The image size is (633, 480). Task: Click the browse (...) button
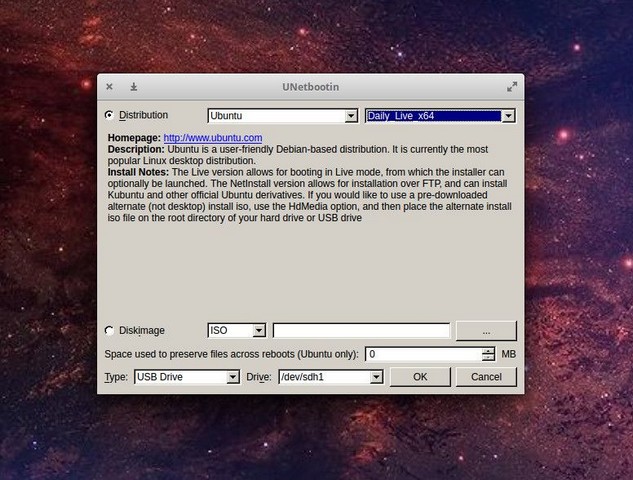[x=486, y=331]
